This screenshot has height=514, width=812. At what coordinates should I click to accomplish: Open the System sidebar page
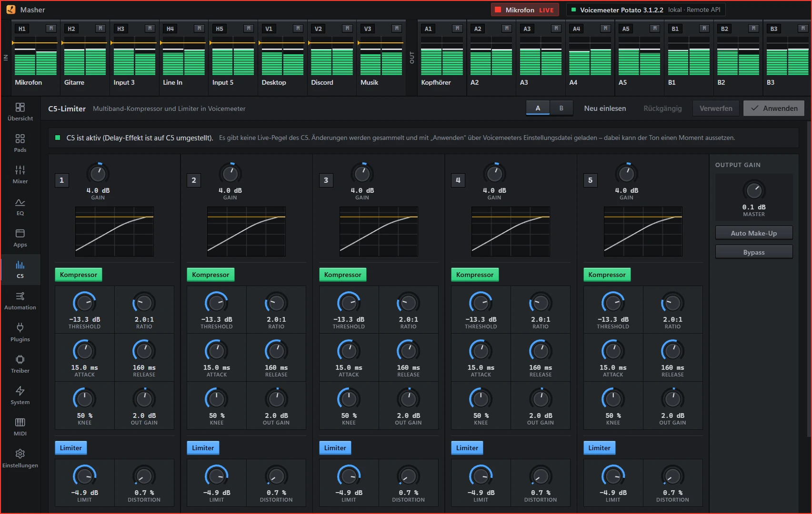(20, 395)
